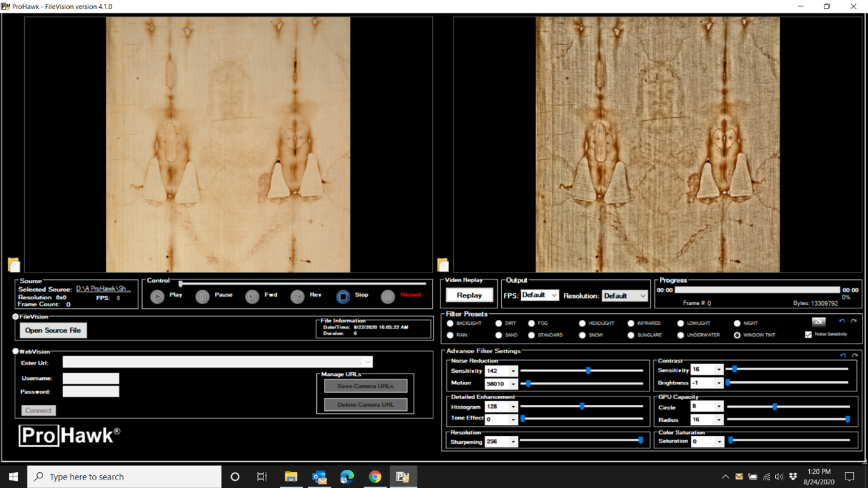Screen dimensions: 868x488
Task: Stop playback with the Stop icon
Action: tap(343, 297)
